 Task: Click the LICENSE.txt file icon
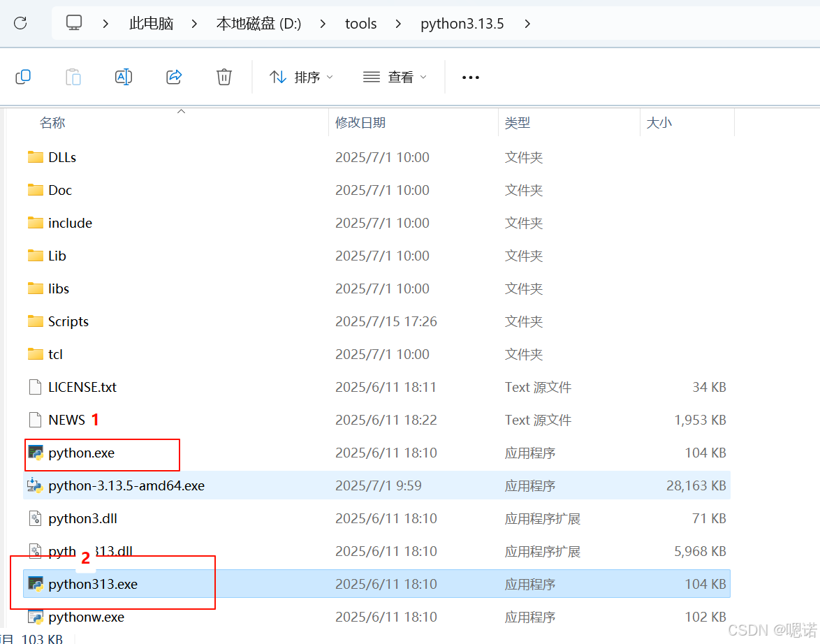tap(35, 387)
